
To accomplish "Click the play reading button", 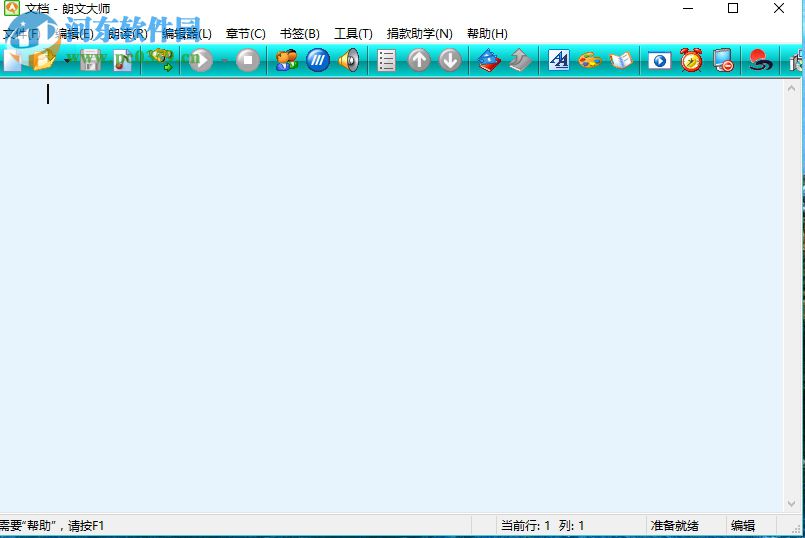I will 201,61.
